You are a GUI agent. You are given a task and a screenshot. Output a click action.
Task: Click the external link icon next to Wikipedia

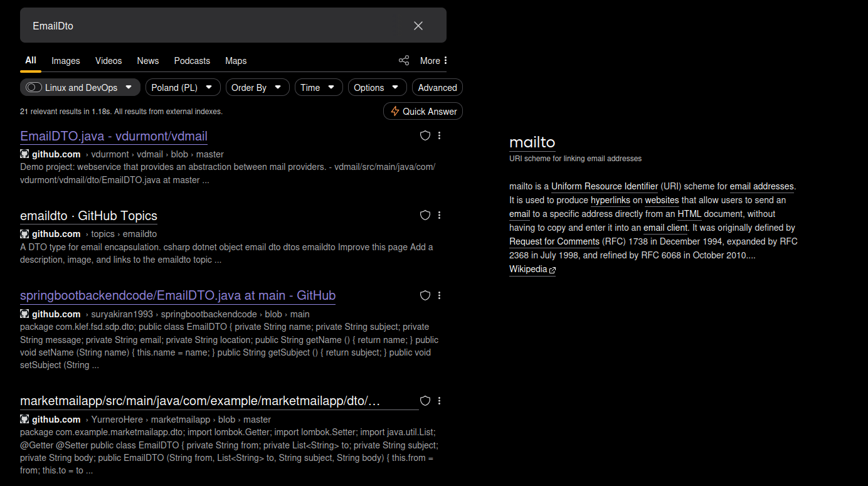[x=552, y=269]
